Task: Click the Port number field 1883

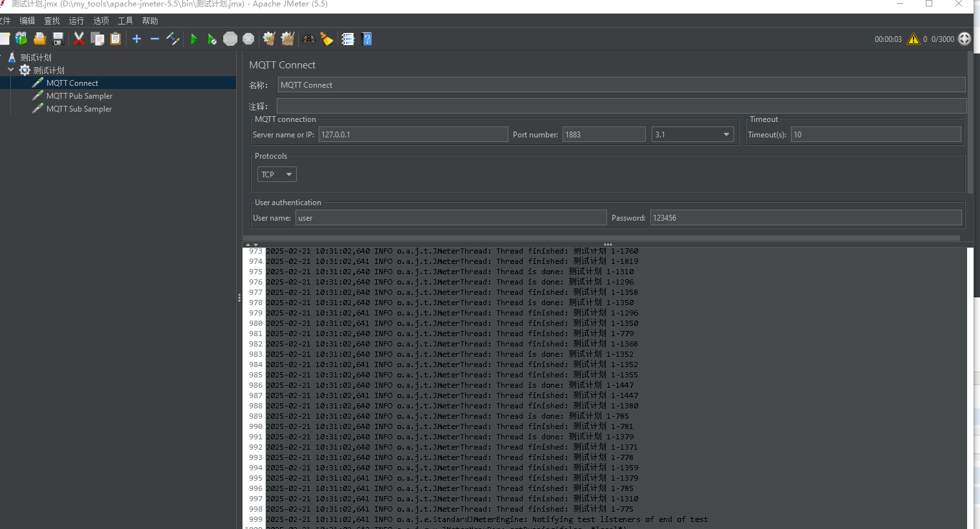Action: [x=604, y=134]
